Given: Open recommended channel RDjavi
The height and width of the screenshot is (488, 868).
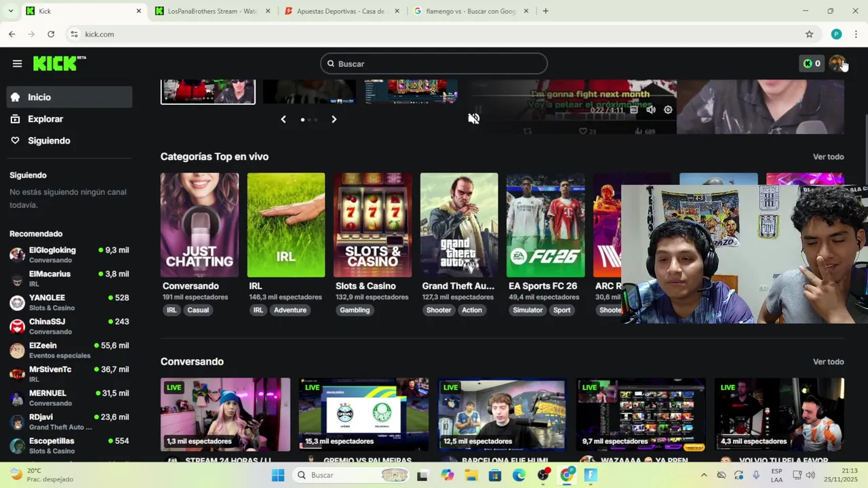Looking at the screenshot, I should point(69,422).
